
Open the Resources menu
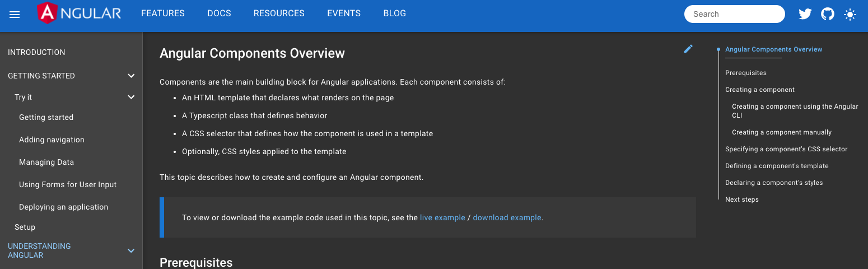click(x=279, y=13)
